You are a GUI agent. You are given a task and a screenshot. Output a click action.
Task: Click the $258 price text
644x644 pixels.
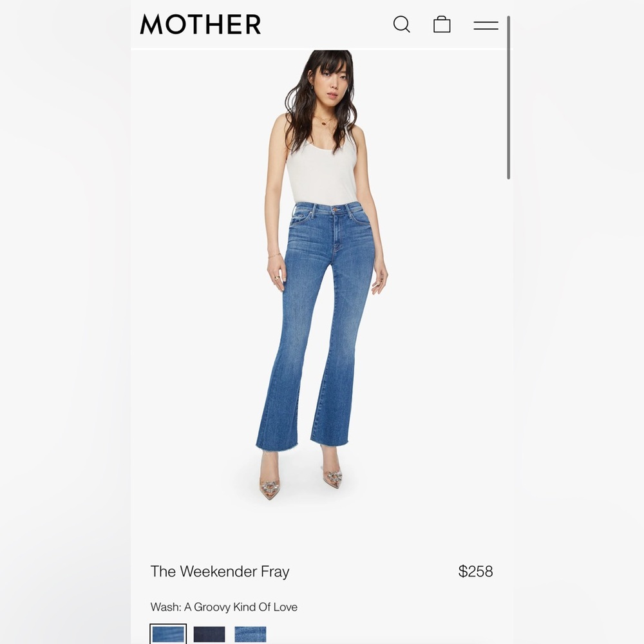point(475,571)
